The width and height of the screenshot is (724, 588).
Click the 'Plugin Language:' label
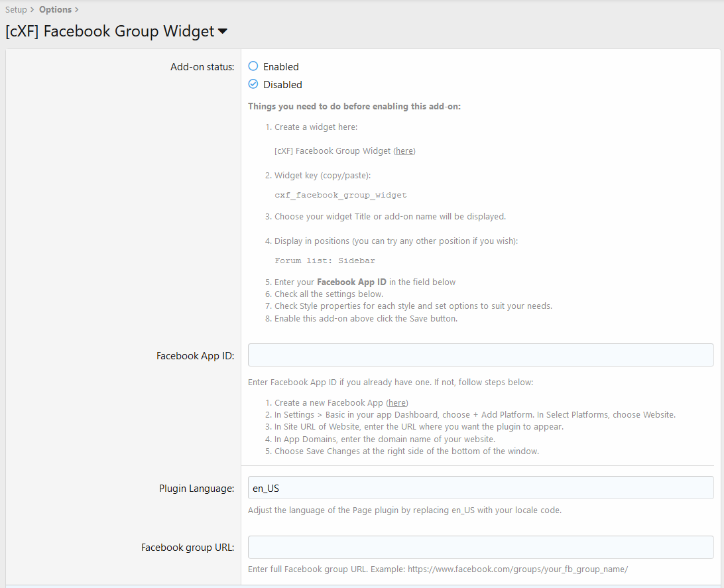pos(196,489)
